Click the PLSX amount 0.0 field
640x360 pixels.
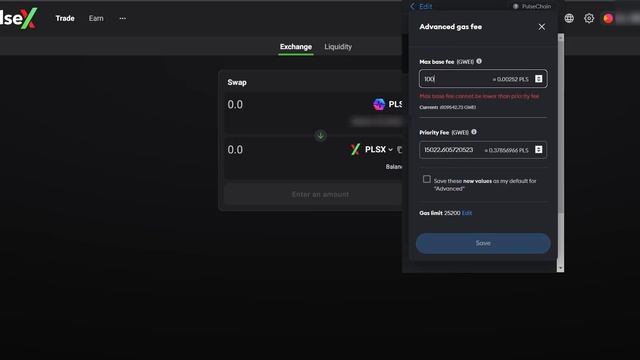coord(235,150)
